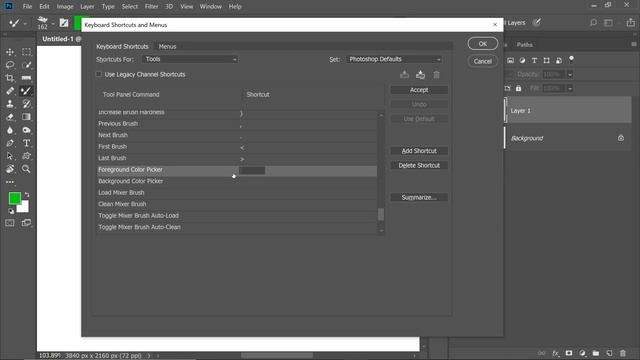Open the search magnifier in options bar

pos(593,23)
